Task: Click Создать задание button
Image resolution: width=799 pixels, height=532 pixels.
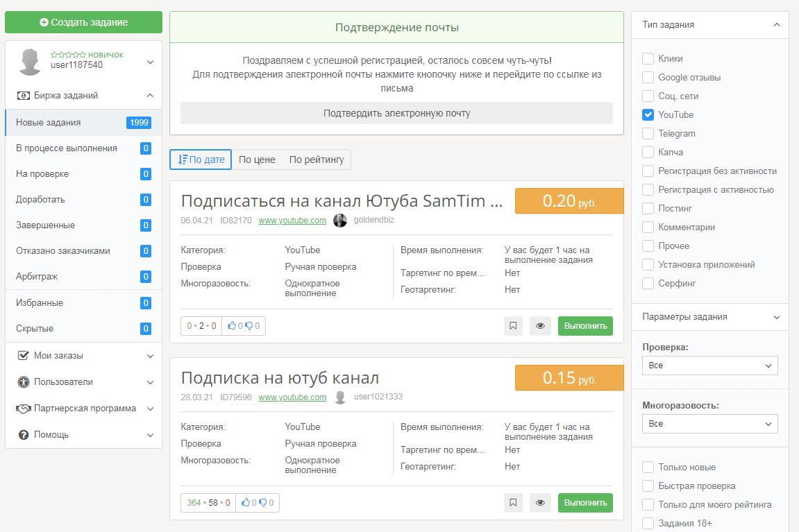Action: pyautogui.click(x=83, y=22)
